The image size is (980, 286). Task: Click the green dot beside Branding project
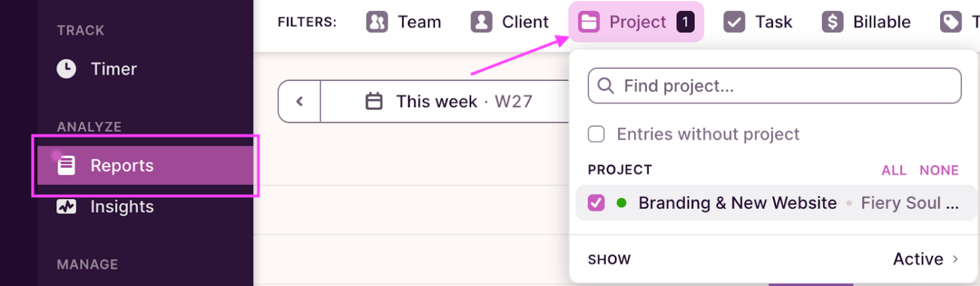click(621, 203)
